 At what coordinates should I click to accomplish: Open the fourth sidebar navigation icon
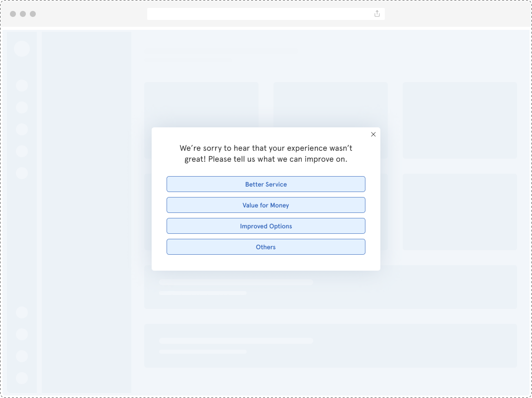[x=22, y=151]
